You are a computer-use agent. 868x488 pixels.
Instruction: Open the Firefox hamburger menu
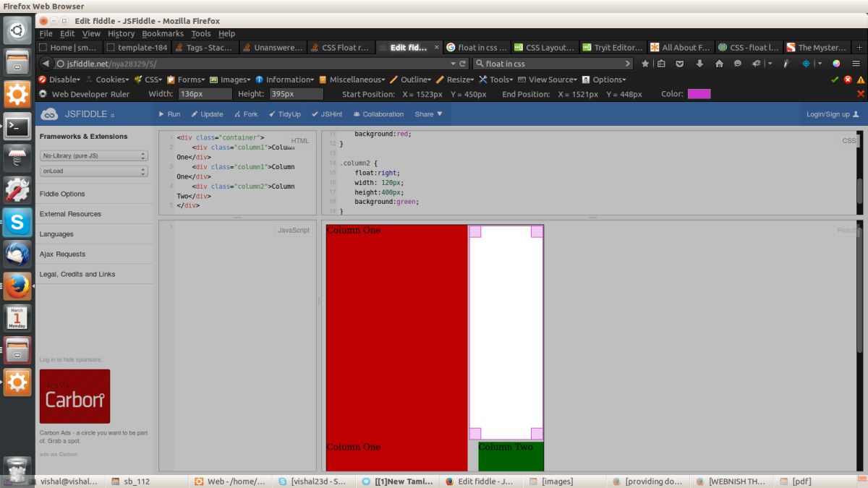[x=856, y=64]
